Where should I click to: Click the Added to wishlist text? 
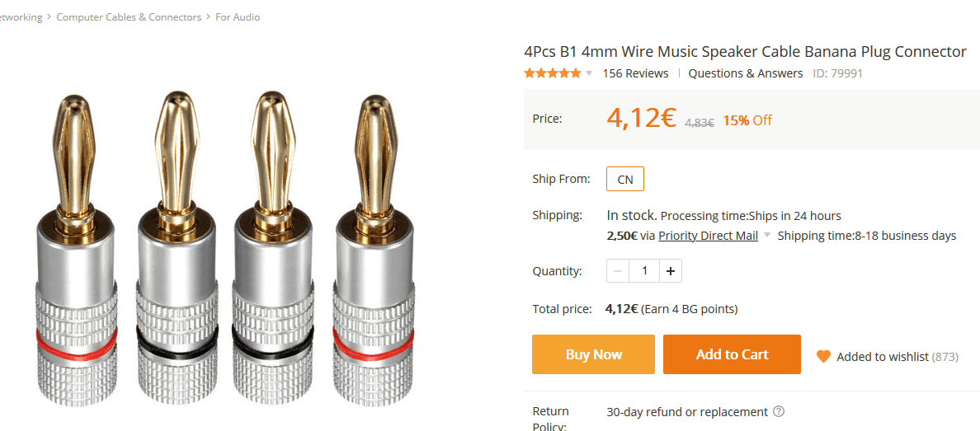(x=883, y=357)
